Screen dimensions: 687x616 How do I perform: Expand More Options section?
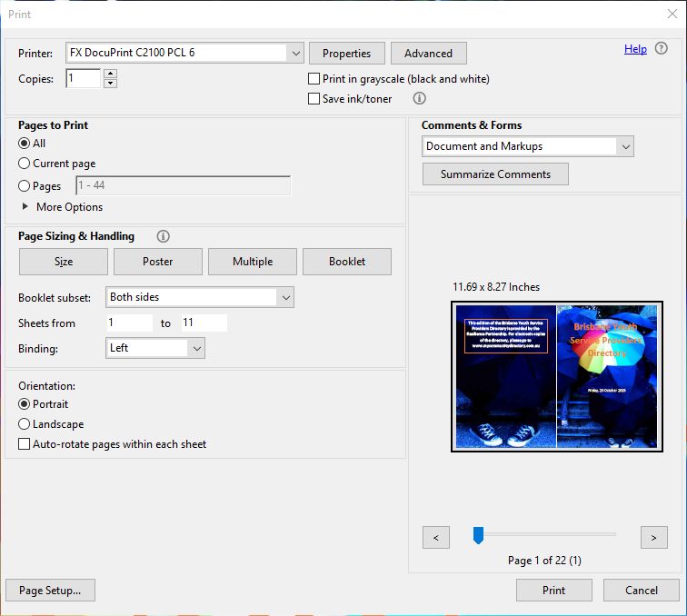[x=62, y=207]
